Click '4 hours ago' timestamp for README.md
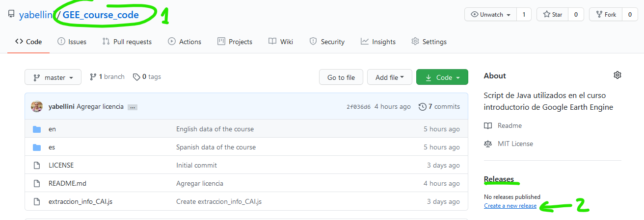 coord(442,183)
